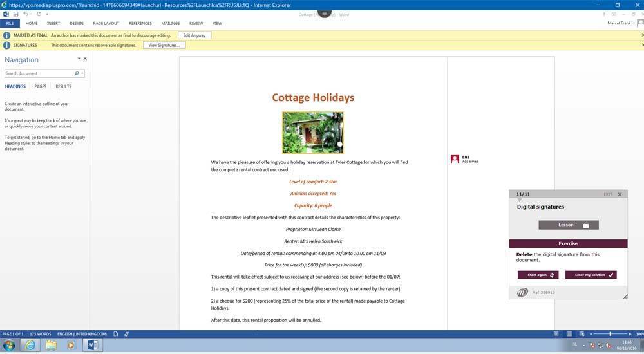Click the View Signatures button
The width and height of the screenshot is (644, 354).
[x=164, y=45]
